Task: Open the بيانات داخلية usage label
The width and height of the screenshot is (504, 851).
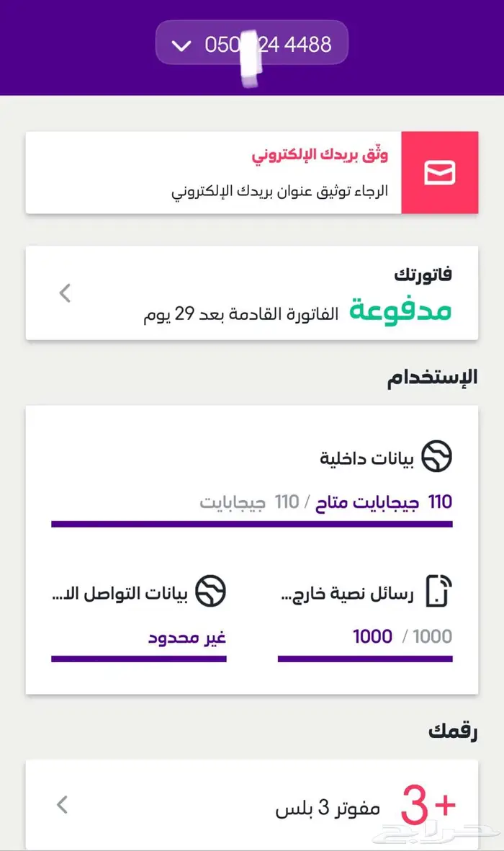Action: click(x=367, y=458)
